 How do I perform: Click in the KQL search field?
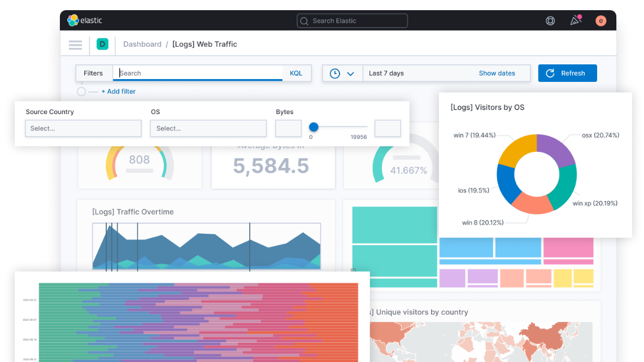(198, 73)
